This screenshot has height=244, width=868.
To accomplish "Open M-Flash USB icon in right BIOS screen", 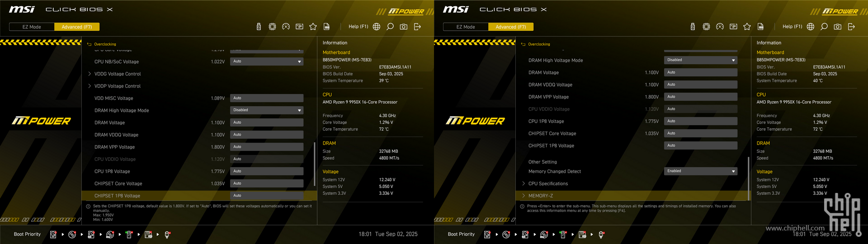I will tap(693, 27).
